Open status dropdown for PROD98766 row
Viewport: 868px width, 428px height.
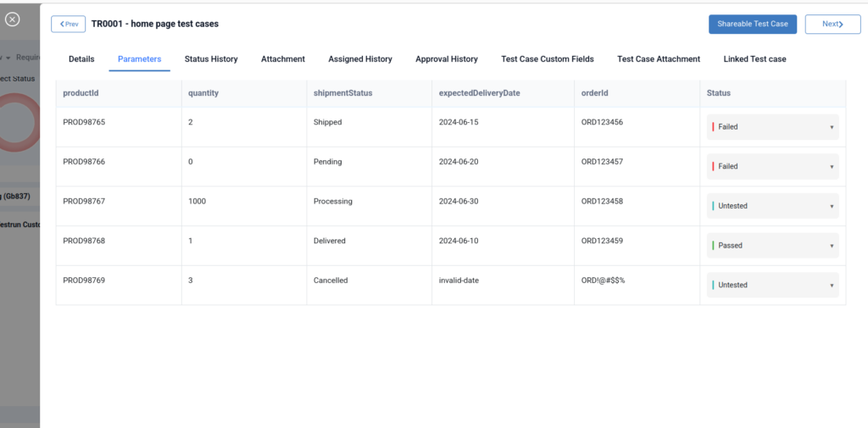tap(773, 167)
